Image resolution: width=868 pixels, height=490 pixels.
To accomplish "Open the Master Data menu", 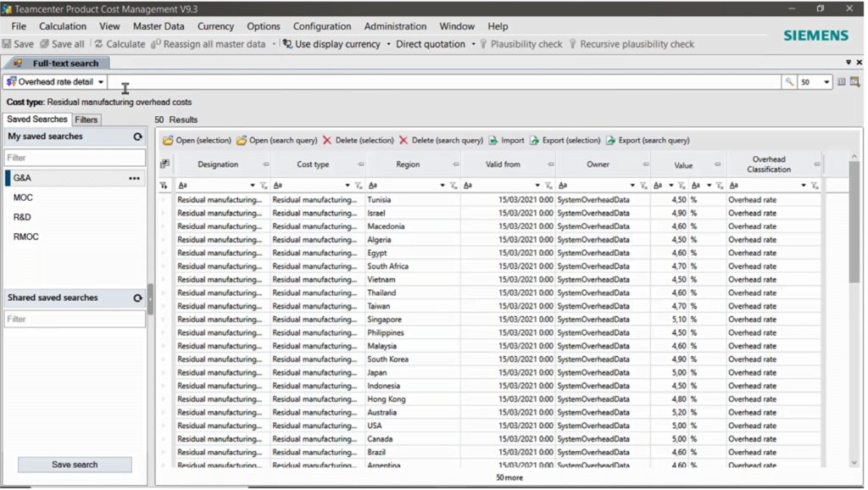I will (159, 26).
